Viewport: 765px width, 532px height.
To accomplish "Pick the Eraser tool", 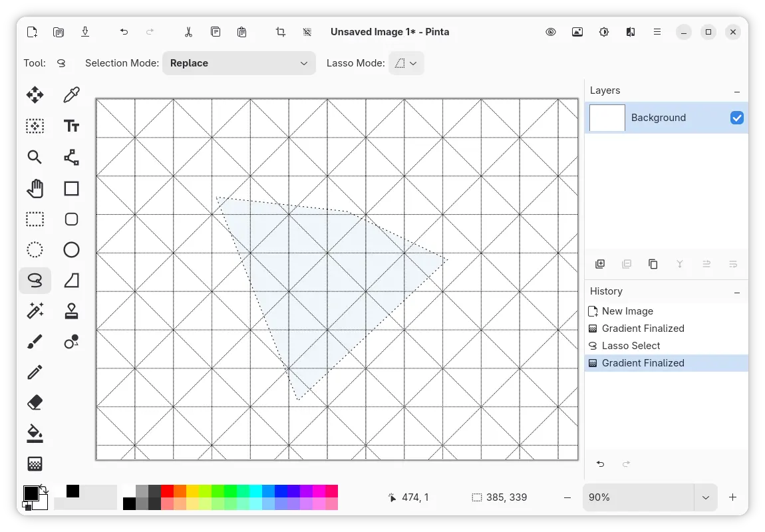I will (35, 402).
